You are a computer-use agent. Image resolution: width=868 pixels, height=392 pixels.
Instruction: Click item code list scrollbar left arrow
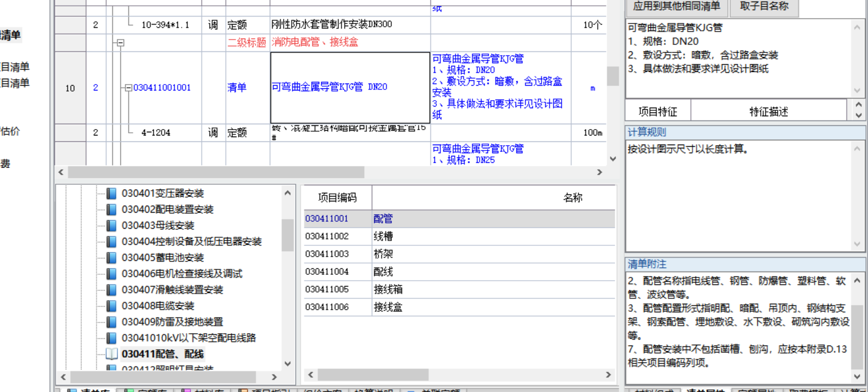click(x=311, y=375)
